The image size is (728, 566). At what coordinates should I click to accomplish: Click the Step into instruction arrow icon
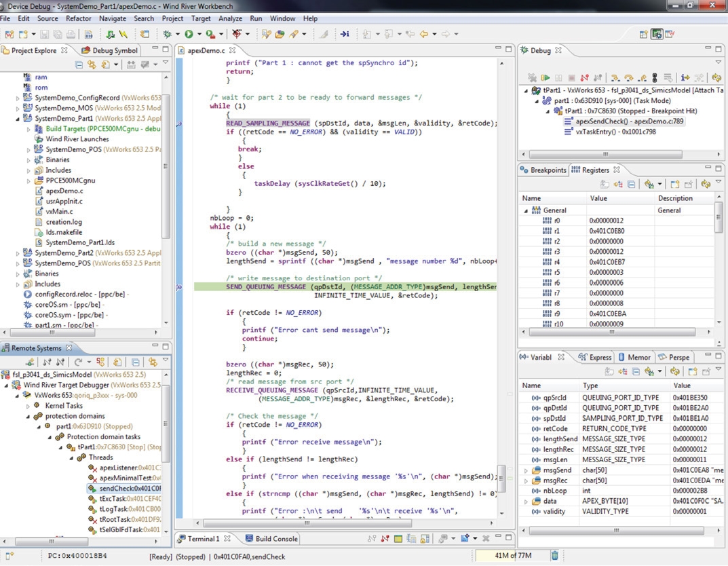(345, 34)
